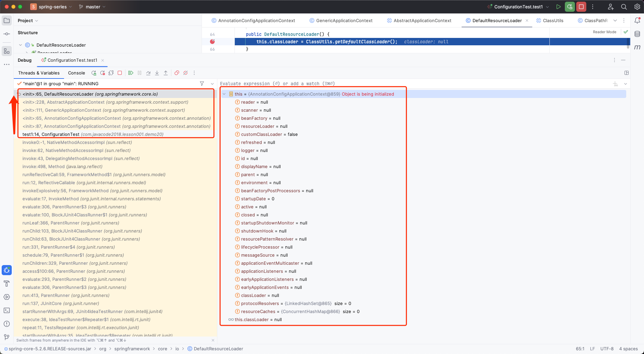
Task: Filter frames with the funnel icon
Action: (202, 84)
